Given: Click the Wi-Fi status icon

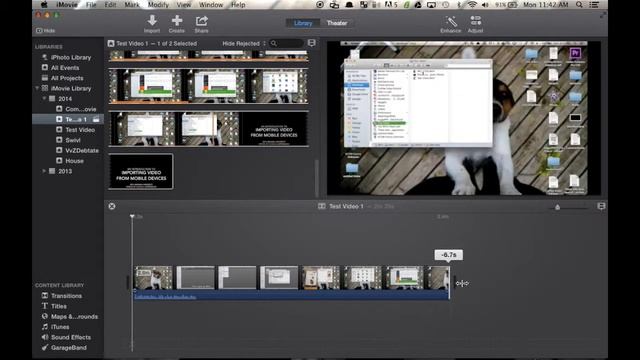Looking at the screenshot, I should pyautogui.click(x=472, y=5).
